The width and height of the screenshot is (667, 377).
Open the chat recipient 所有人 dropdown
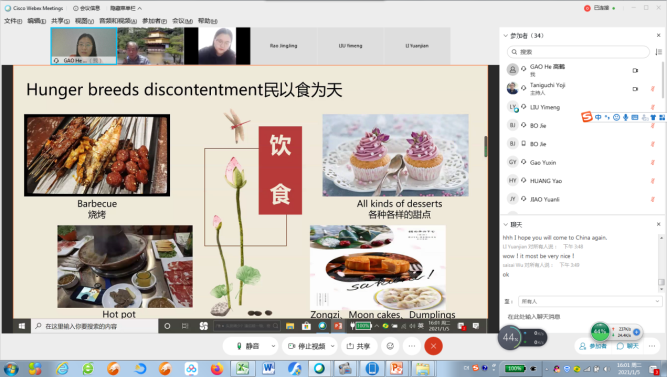590,301
